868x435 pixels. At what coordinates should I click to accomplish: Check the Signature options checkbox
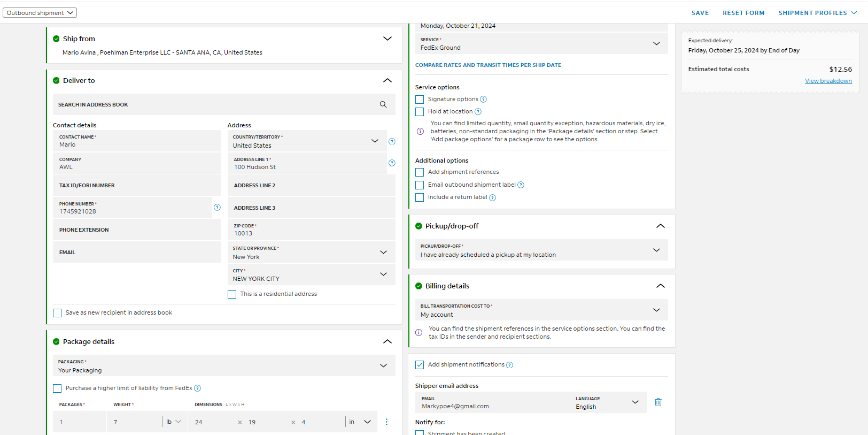(x=420, y=100)
